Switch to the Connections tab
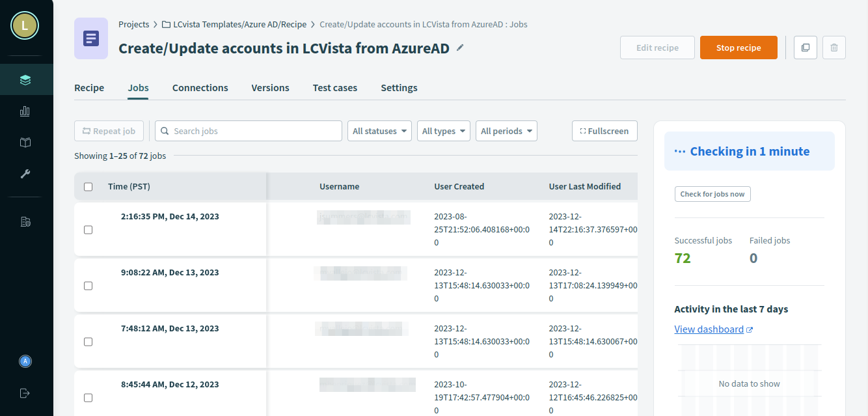Image resolution: width=868 pixels, height=416 pixels. (x=200, y=88)
